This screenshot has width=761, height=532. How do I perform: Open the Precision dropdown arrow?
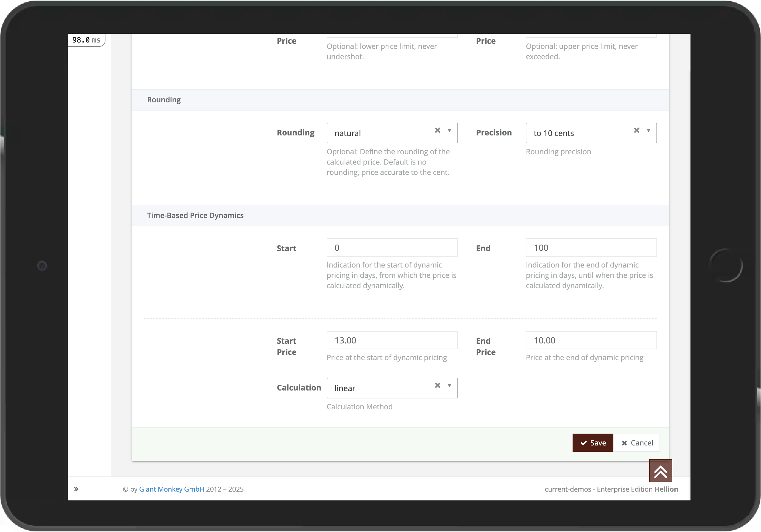click(x=648, y=131)
